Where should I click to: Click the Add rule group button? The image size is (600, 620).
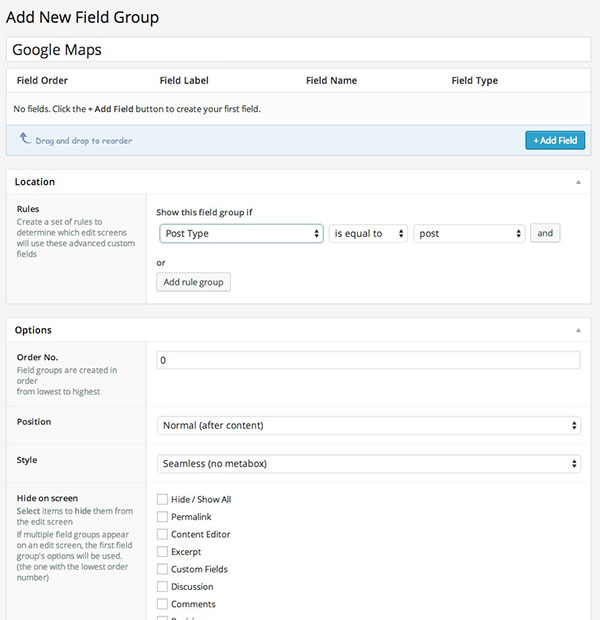pyautogui.click(x=194, y=282)
